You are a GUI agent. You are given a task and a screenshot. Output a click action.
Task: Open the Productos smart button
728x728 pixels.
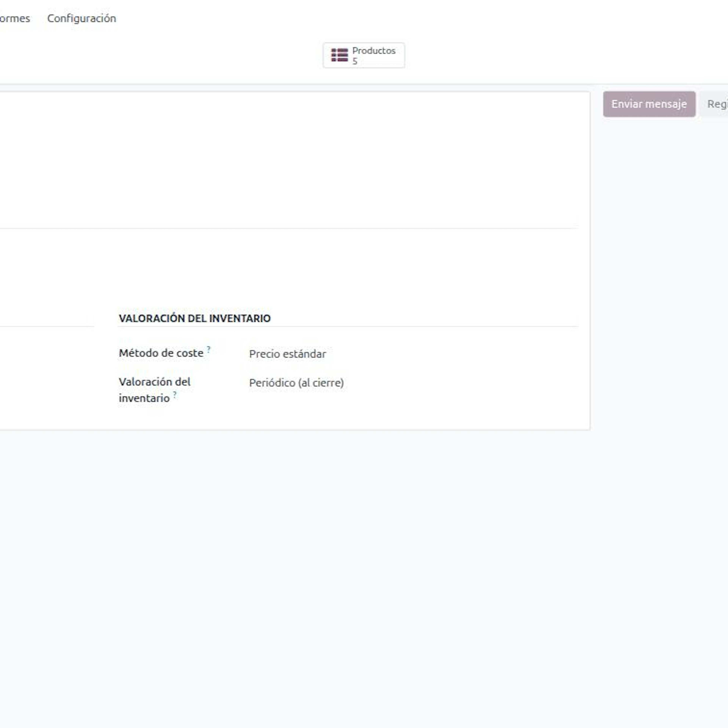coord(364,55)
